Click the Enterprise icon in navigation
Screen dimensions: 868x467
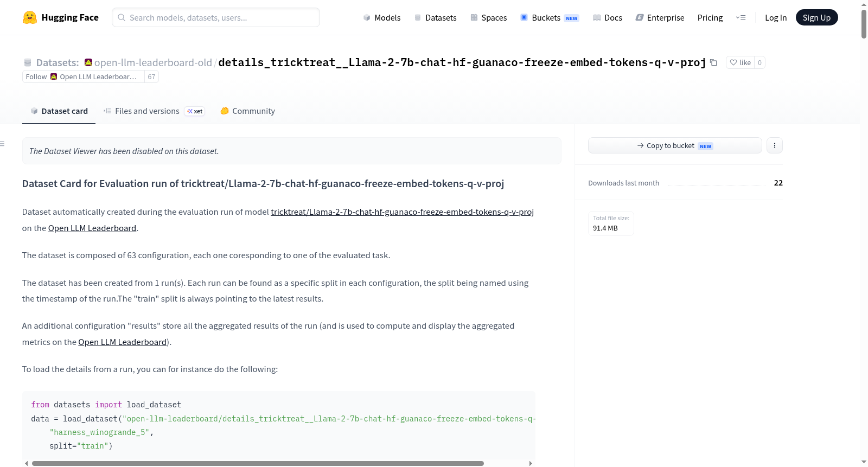pyautogui.click(x=640, y=18)
